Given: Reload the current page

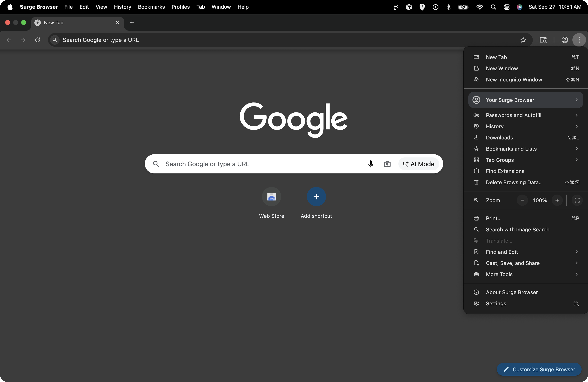Looking at the screenshot, I should point(38,40).
